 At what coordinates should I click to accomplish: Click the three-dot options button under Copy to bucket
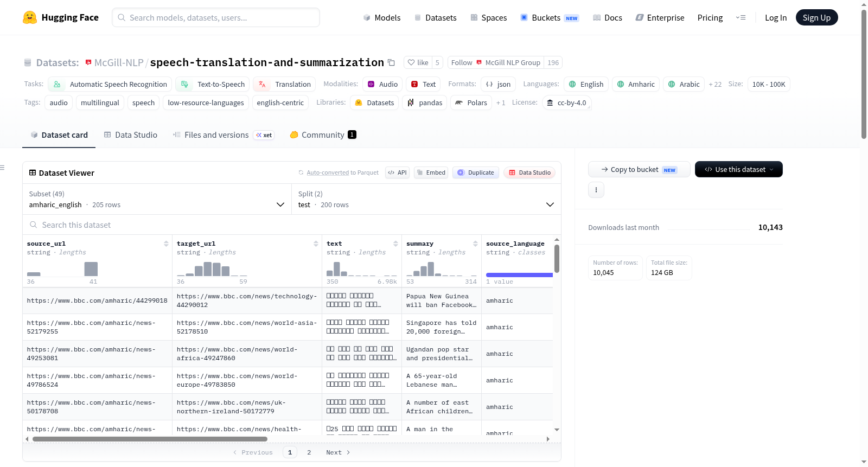[596, 190]
